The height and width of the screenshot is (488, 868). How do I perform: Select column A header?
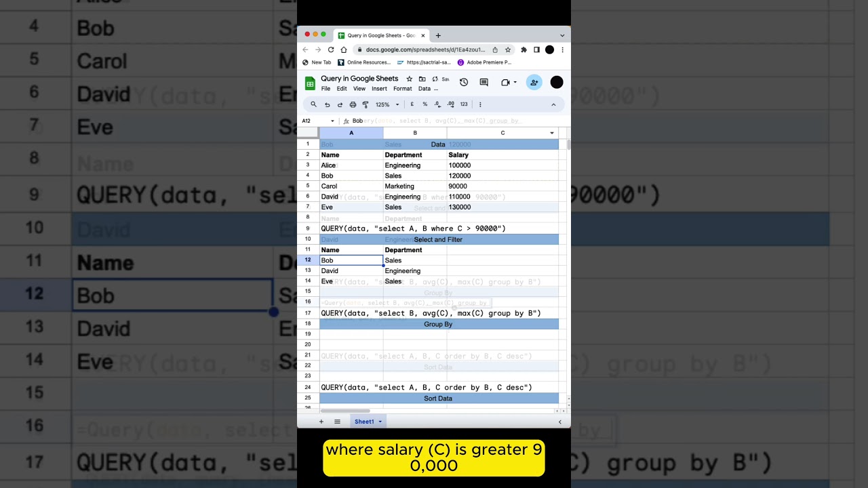pyautogui.click(x=351, y=133)
